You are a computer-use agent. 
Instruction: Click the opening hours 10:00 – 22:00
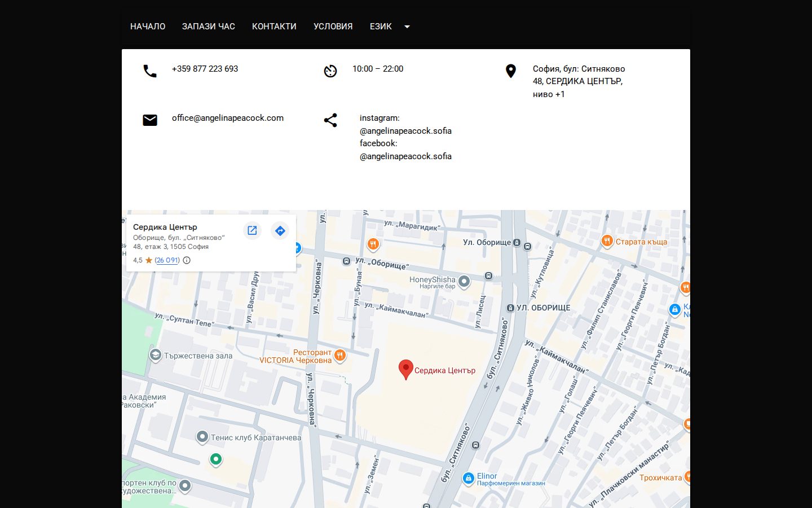click(x=378, y=69)
